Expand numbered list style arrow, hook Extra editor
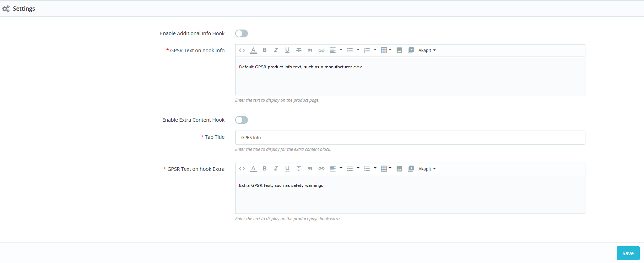 375,168
